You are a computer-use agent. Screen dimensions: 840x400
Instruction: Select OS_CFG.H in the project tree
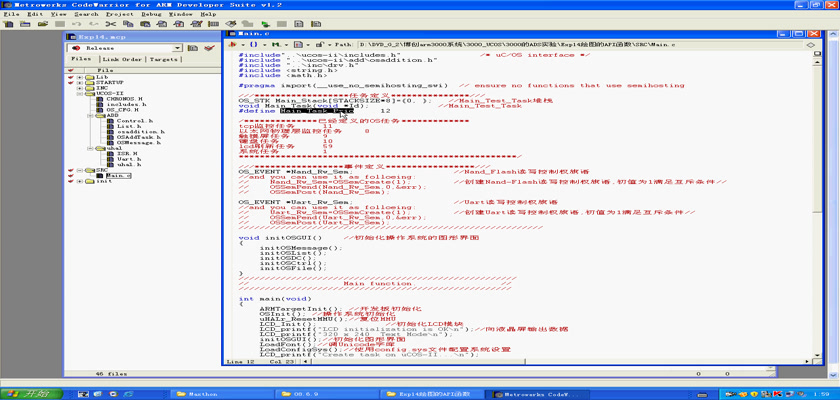click(x=122, y=110)
